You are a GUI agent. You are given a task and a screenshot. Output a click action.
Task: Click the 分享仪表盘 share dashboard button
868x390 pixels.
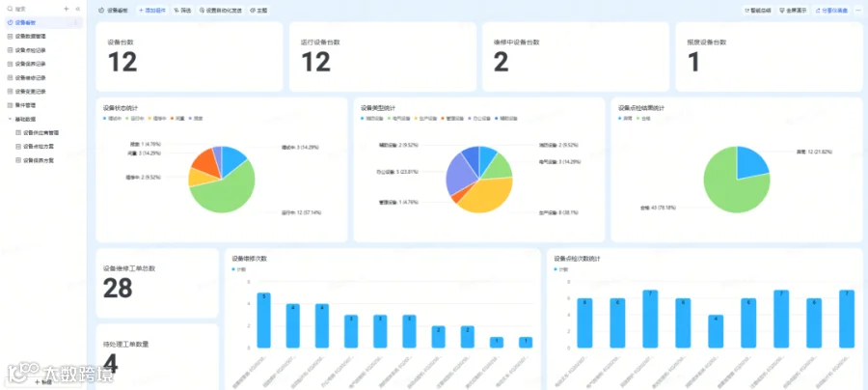pos(831,11)
